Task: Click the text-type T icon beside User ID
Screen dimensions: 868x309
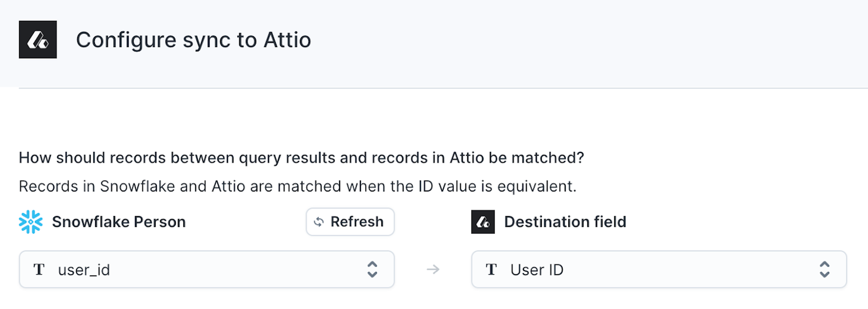Action: pos(491,269)
